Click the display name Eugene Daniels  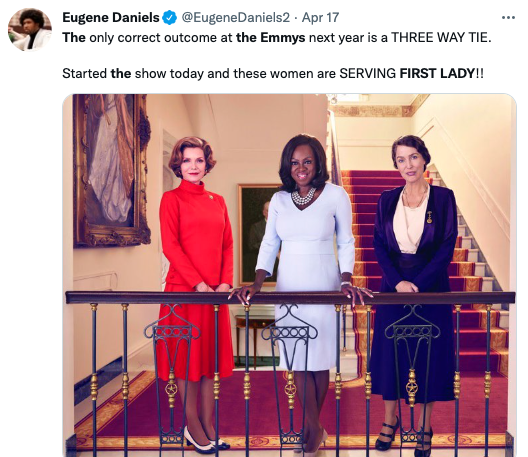point(111,18)
